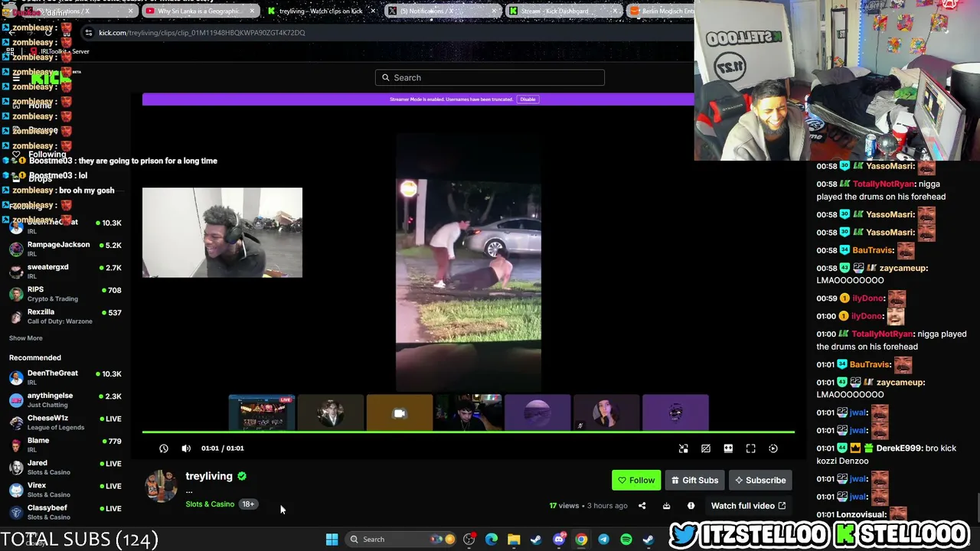This screenshot has width=980, height=551.
Task: Click the verified badge next to treyliving
Action: pos(242,476)
